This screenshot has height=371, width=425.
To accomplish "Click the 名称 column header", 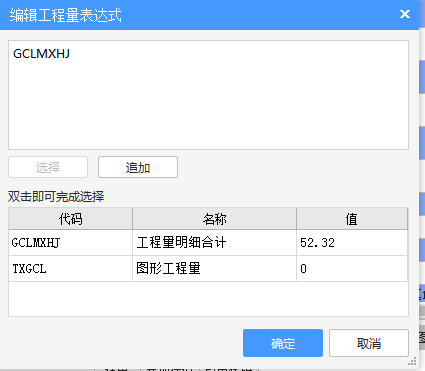I will coord(215,219).
